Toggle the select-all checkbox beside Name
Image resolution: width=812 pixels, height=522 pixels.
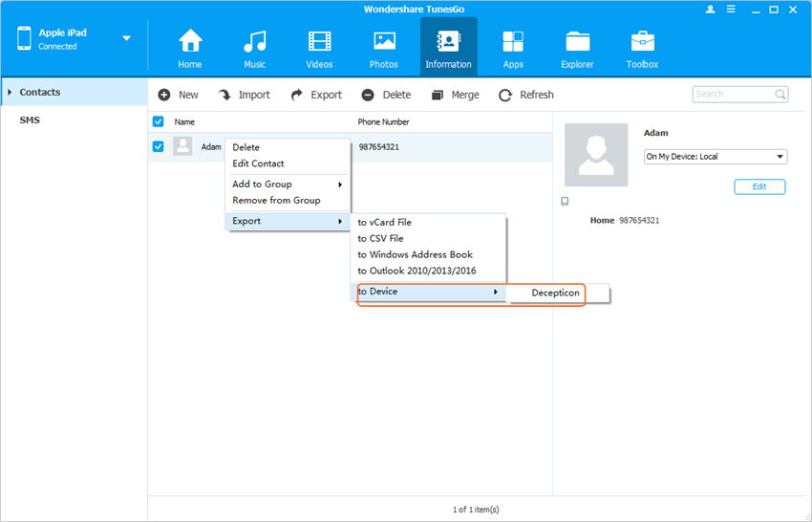[159, 122]
